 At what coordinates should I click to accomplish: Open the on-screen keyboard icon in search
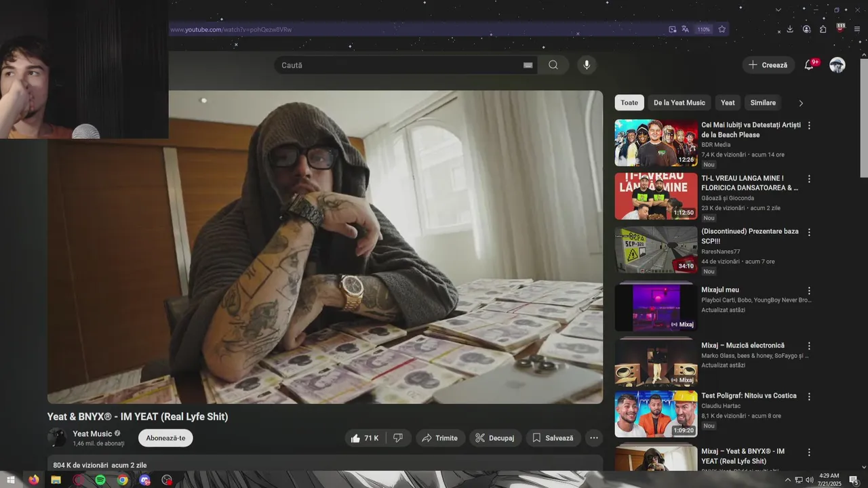pyautogui.click(x=528, y=65)
